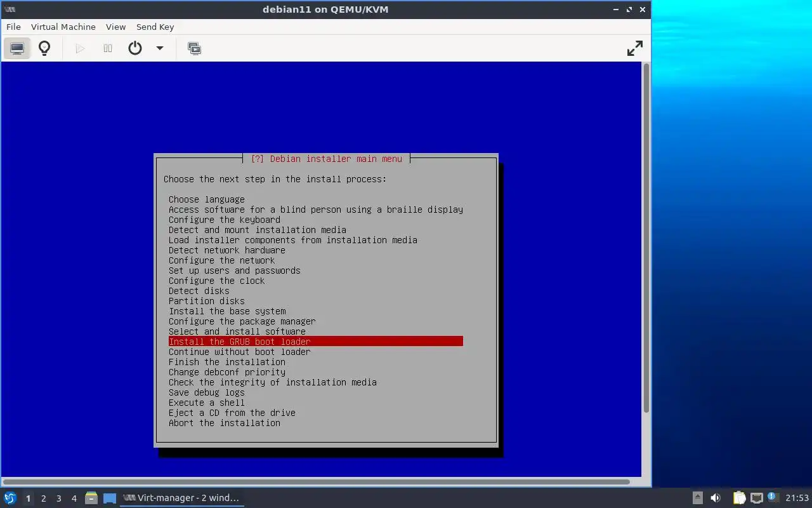812x508 pixels.
Task: Show the graphical console view
Action: (x=17, y=48)
